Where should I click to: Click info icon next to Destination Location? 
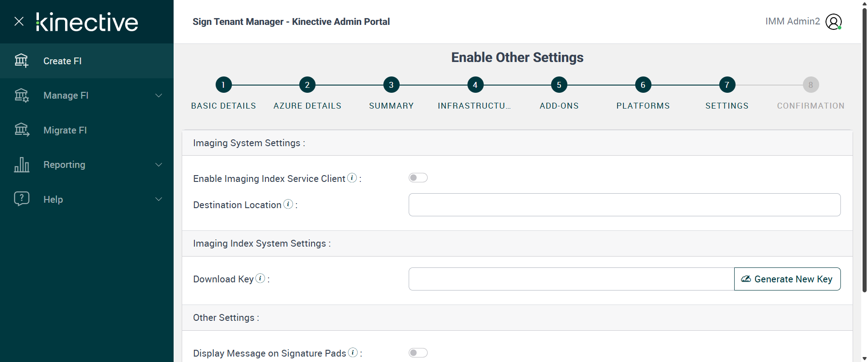pos(288,204)
